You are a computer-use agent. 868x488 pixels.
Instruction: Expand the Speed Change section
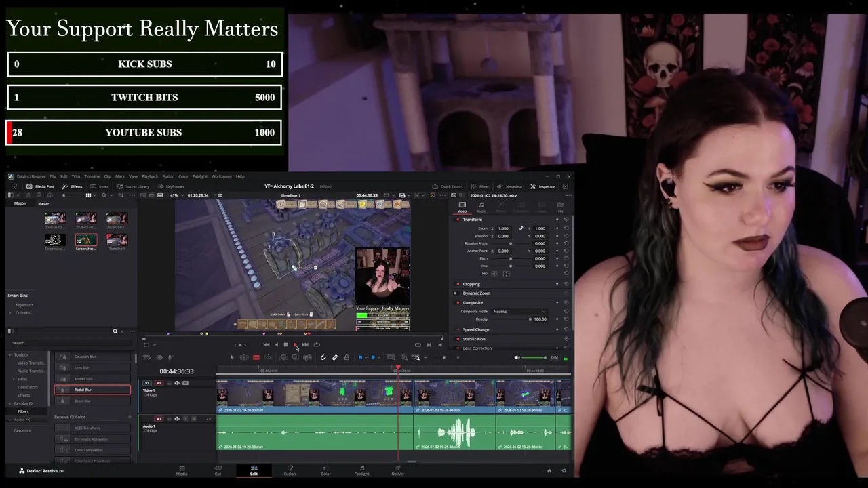coord(475,329)
